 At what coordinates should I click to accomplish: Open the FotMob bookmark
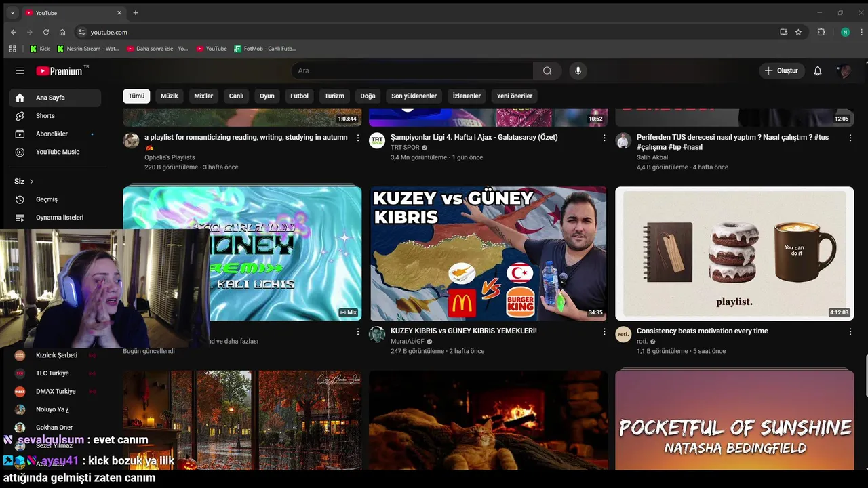point(265,49)
